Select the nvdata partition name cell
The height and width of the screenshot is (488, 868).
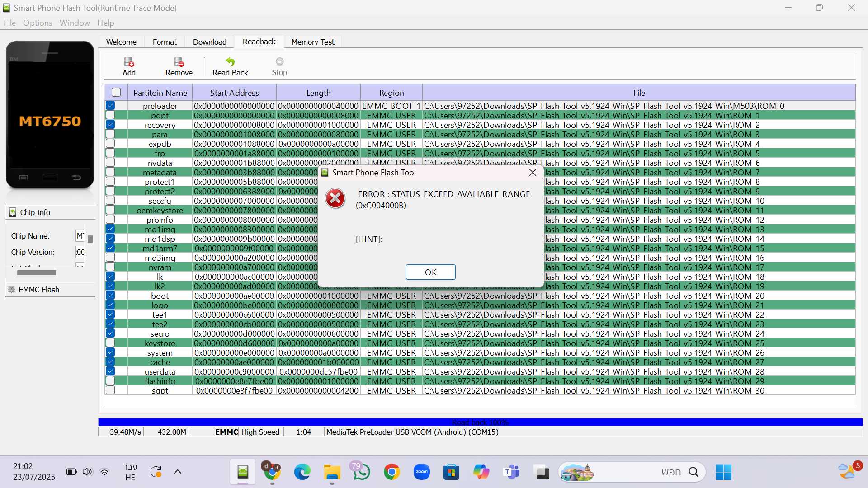160,163
